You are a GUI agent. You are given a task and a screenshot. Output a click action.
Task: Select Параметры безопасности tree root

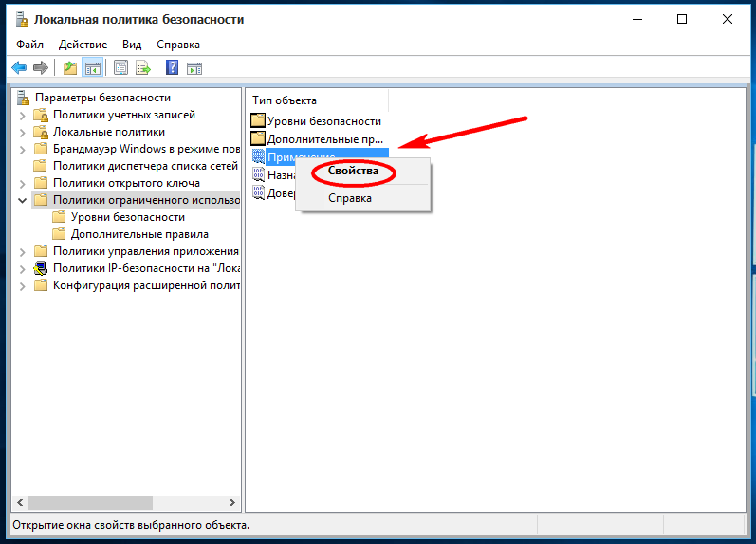tap(102, 98)
